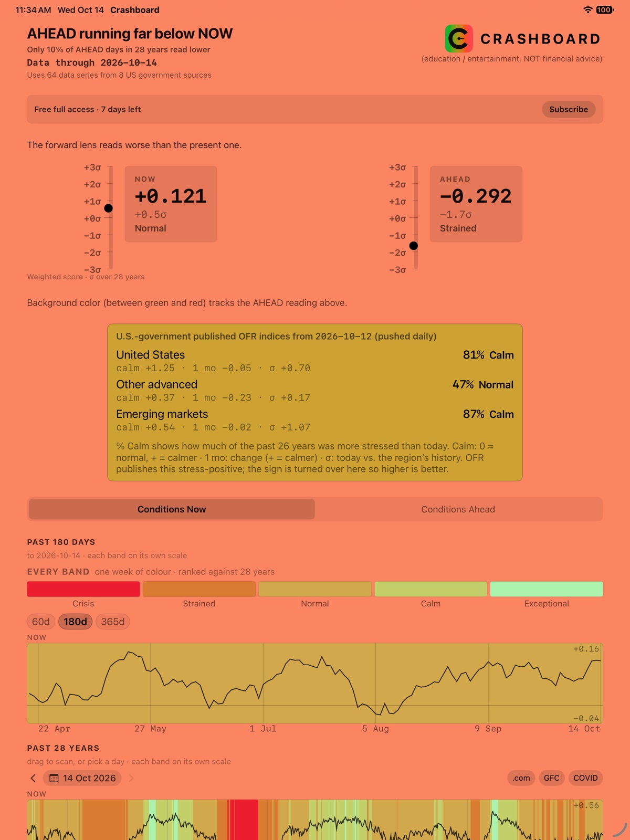Click the OFR indices panel title
630x840 pixels.
click(276, 336)
